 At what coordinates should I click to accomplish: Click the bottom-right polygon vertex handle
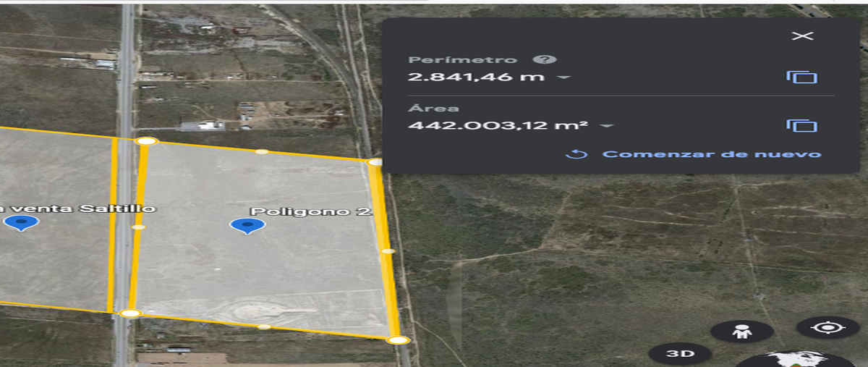tap(398, 339)
